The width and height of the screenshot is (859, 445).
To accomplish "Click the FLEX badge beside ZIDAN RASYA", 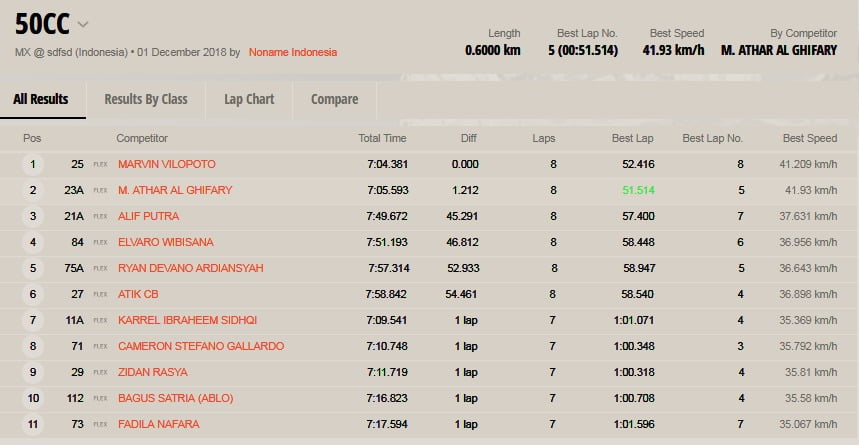I will click(100, 372).
